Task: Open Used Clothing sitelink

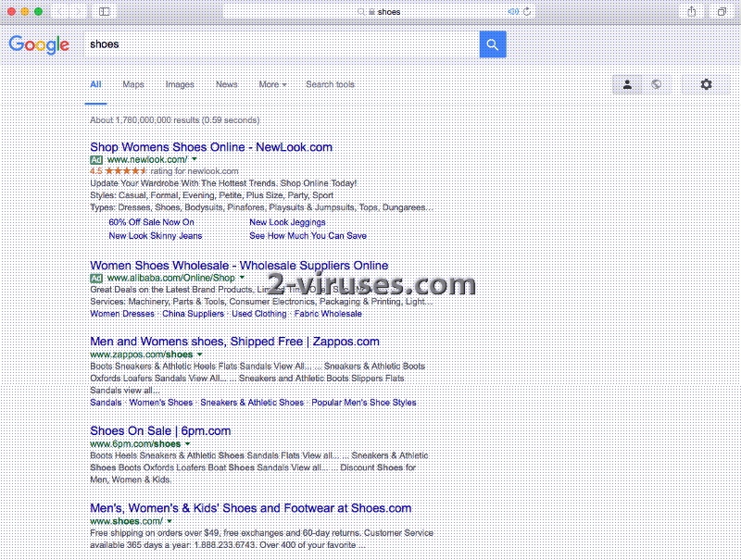Action: (x=259, y=314)
